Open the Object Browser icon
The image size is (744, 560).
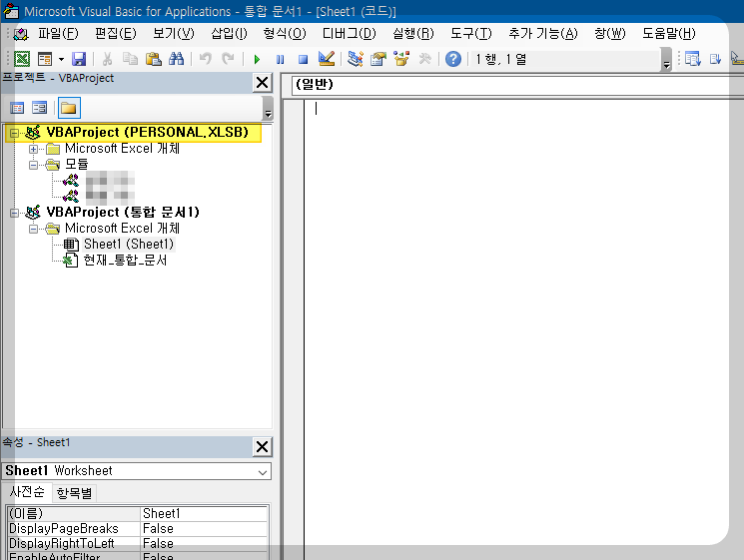(401, 59)
